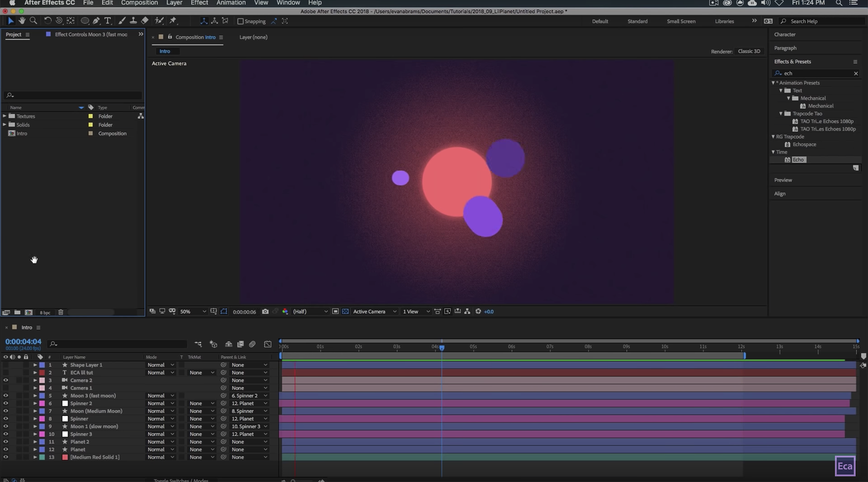The height and width of the screenshot is (482, 868).
Task: Click the take snapshot camera icon
Action: [265, 311]
